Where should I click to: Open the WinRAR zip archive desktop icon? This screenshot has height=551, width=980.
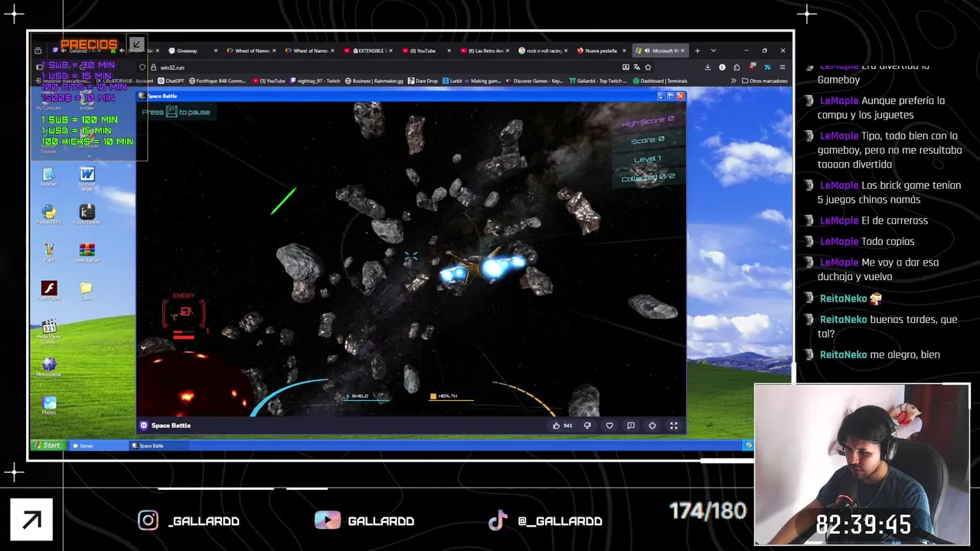click(x=87, y=253)
